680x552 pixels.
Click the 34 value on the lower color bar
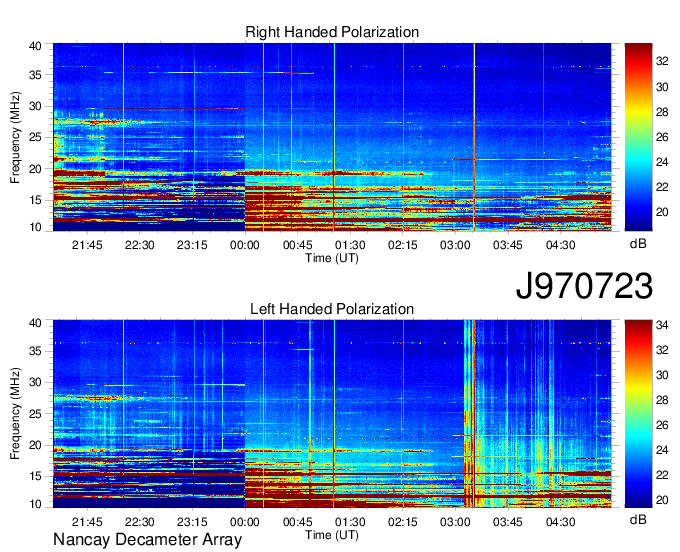click(662, 325)
